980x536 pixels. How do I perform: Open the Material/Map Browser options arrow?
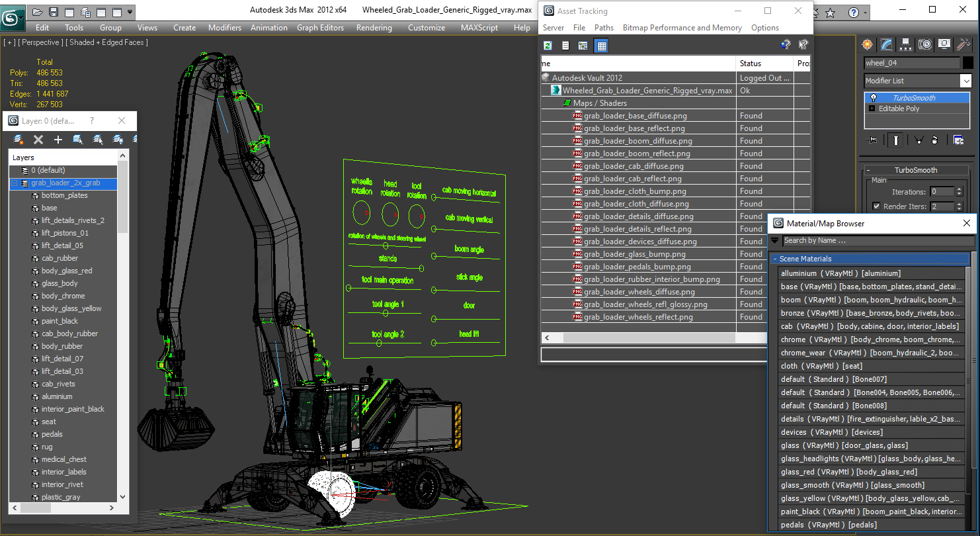[774, 241]
